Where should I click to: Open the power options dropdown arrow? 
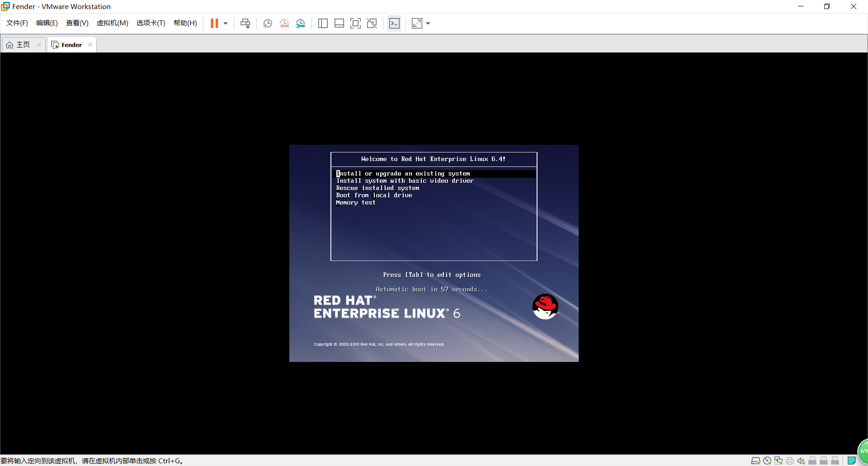point(225,23)
